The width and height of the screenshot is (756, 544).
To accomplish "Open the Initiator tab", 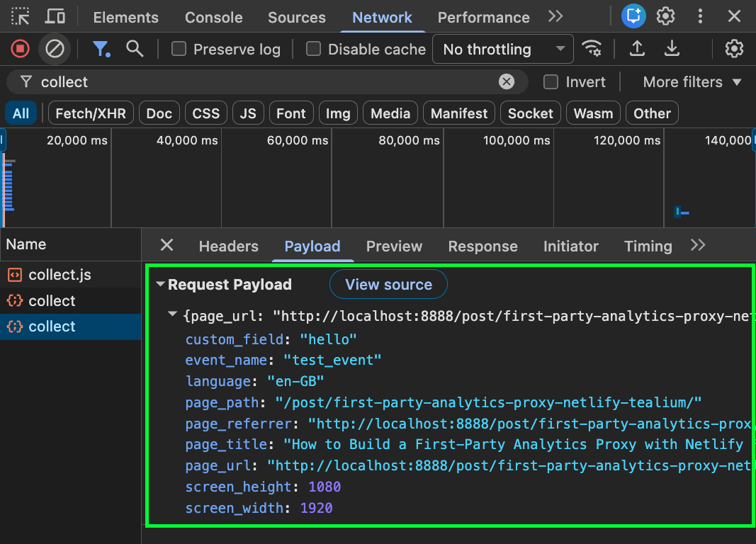I will coord(571,246).
